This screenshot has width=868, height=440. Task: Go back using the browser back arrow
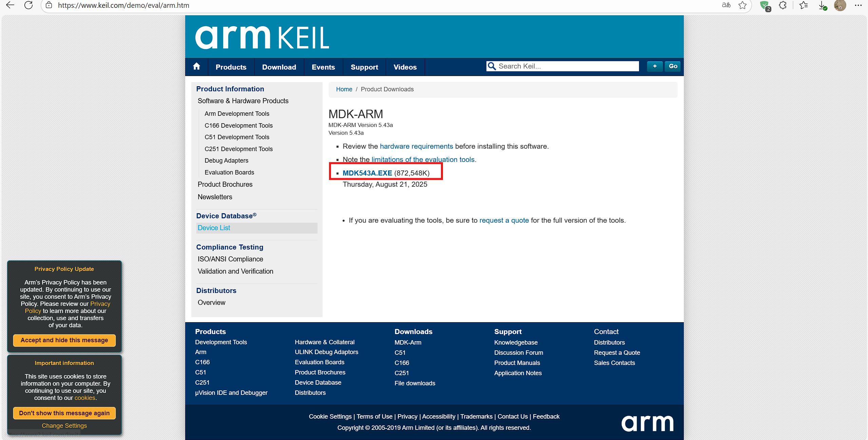pyautogui.click(x=10, y=5)
